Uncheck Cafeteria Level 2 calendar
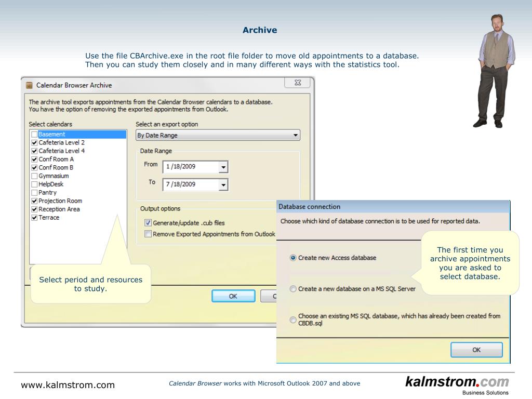 [x=34, y=143]
